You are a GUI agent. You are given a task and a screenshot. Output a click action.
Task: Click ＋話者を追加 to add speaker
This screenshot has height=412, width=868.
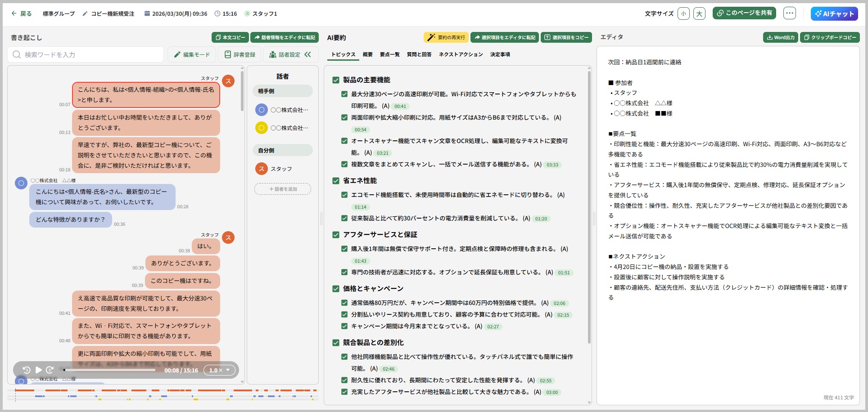(283, 189)
